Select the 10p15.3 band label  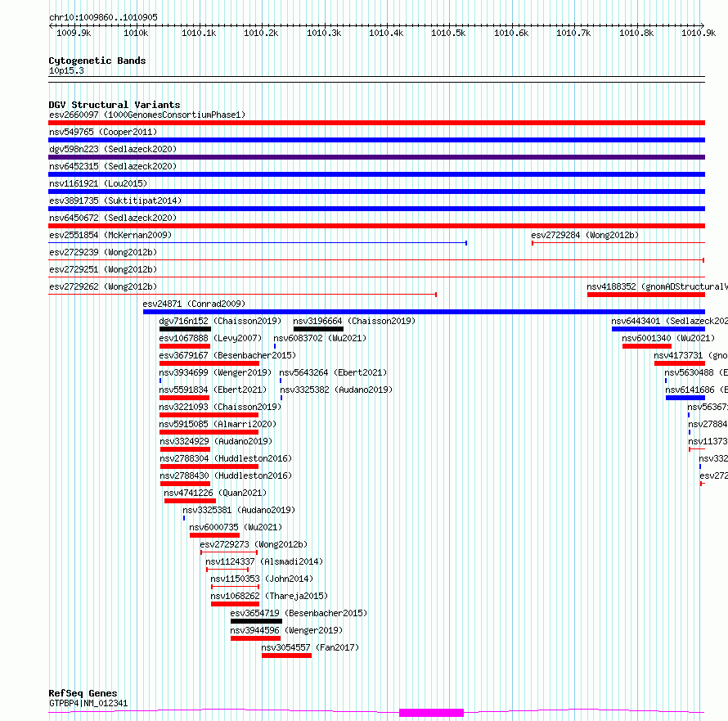coord(66,70)
